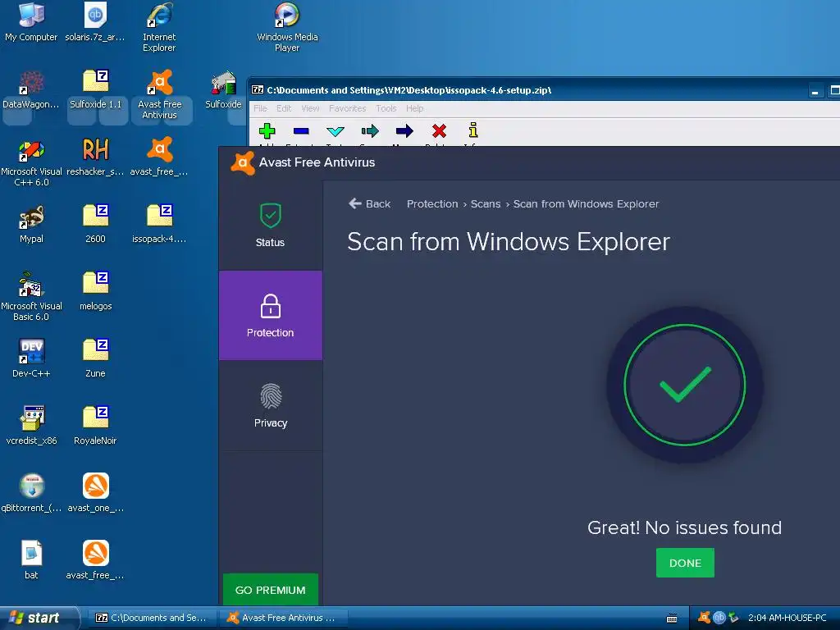Click the Avast logo in the title bar

pyautogui.click(x=243, y=162)
